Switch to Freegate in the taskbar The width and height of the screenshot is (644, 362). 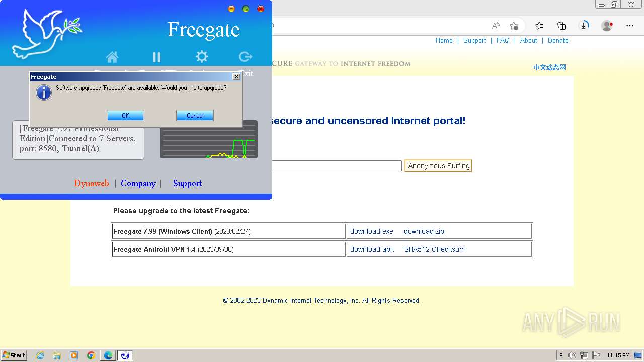tap(125, 355)
